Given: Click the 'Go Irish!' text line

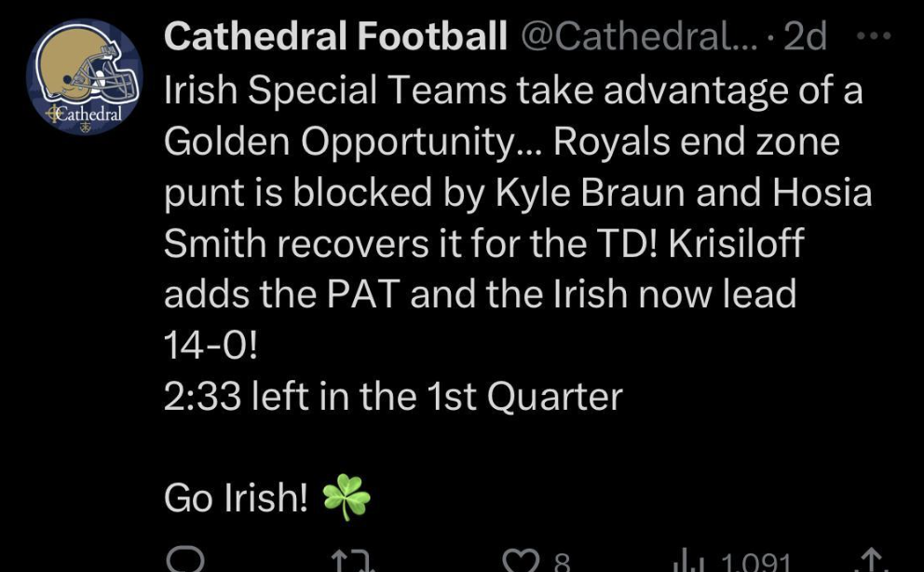Looking at the screenshot, I should 236,497.
